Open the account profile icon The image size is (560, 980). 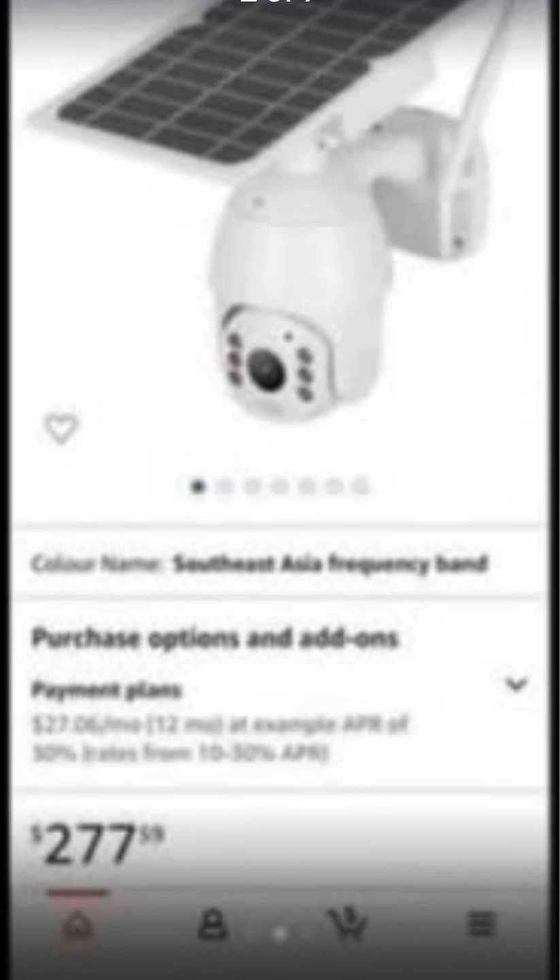click(x=212, y=926)
